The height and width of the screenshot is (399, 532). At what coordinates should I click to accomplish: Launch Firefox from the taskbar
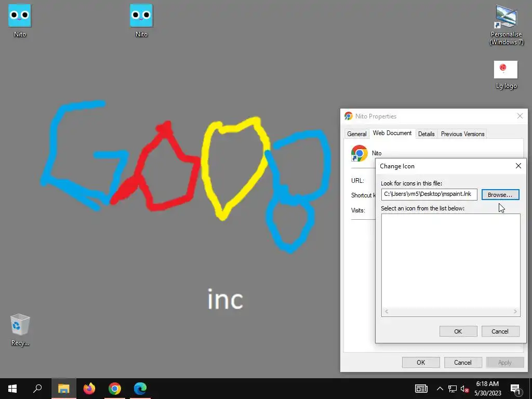coord(89,389)
